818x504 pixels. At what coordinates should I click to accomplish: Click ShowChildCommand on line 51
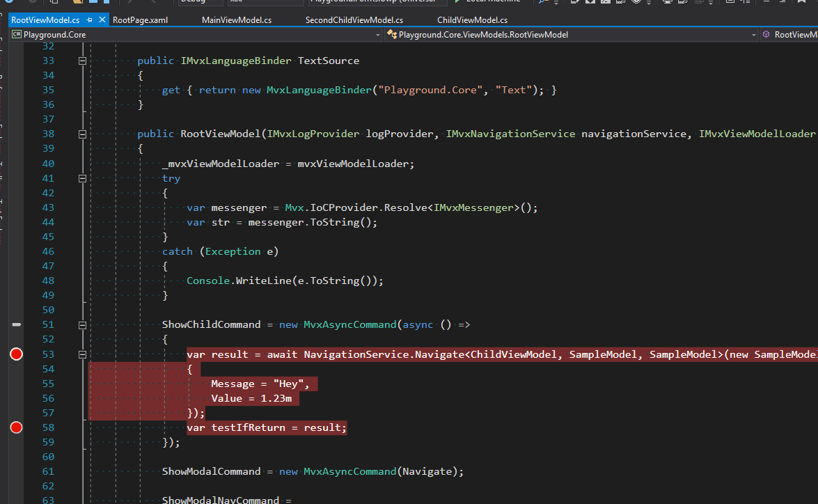(211, 324)
